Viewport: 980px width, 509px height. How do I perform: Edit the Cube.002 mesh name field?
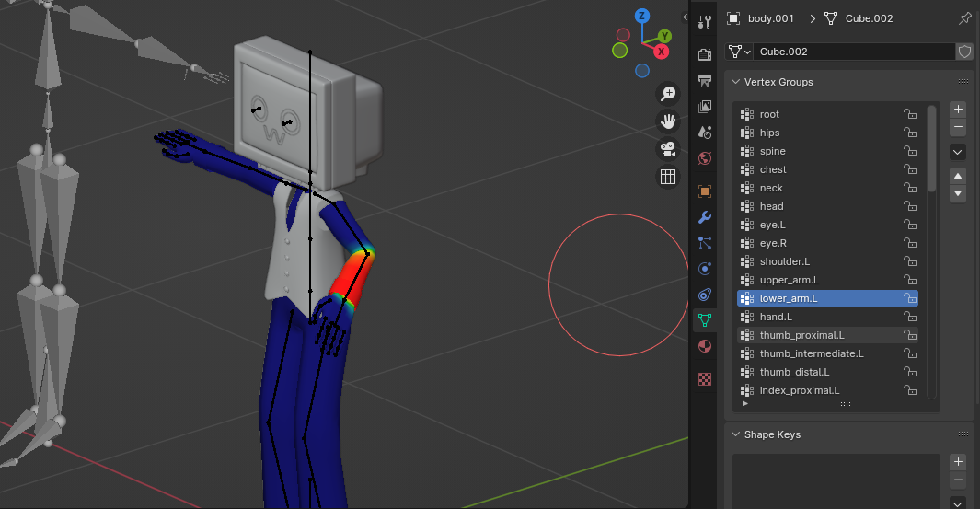(x=854, y=52)
